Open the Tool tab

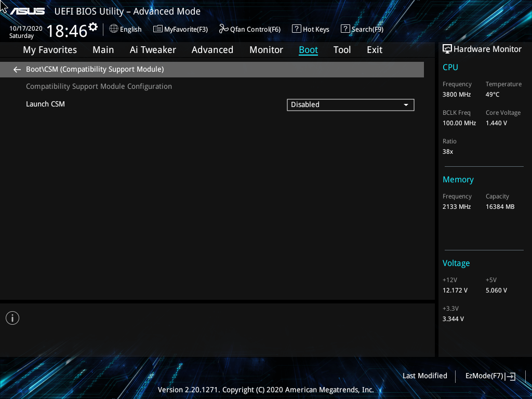342,50
